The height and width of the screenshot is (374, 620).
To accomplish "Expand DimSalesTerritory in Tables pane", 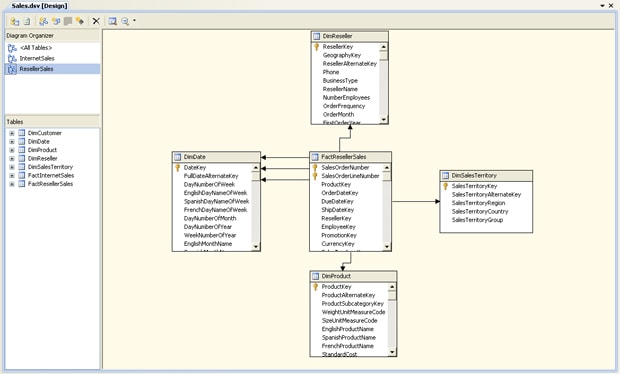I will 12,167.
